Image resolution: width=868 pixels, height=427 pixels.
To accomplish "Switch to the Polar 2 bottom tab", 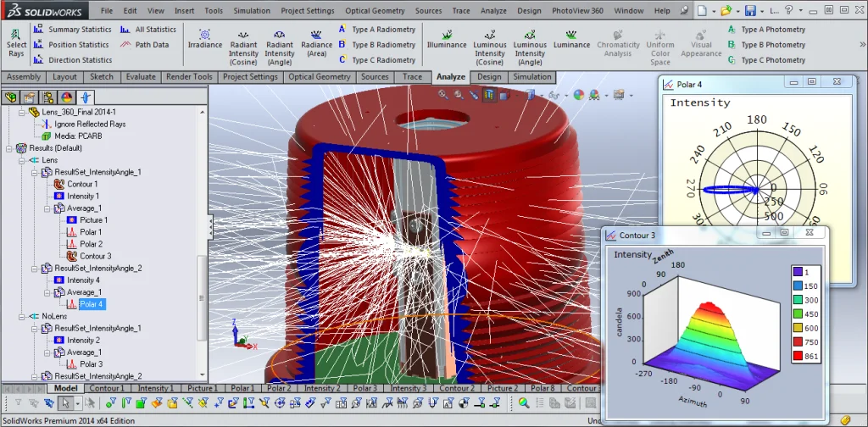I will pyautogui.click(x=279, y=388).
